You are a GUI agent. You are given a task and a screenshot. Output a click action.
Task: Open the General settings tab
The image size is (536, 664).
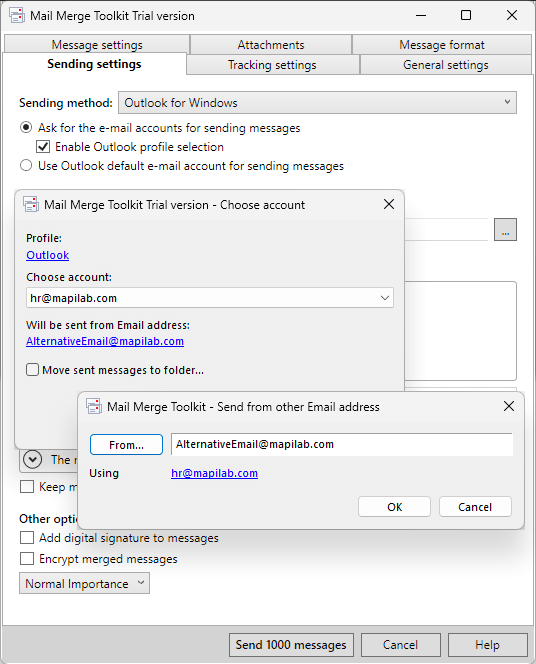point(445,65)
